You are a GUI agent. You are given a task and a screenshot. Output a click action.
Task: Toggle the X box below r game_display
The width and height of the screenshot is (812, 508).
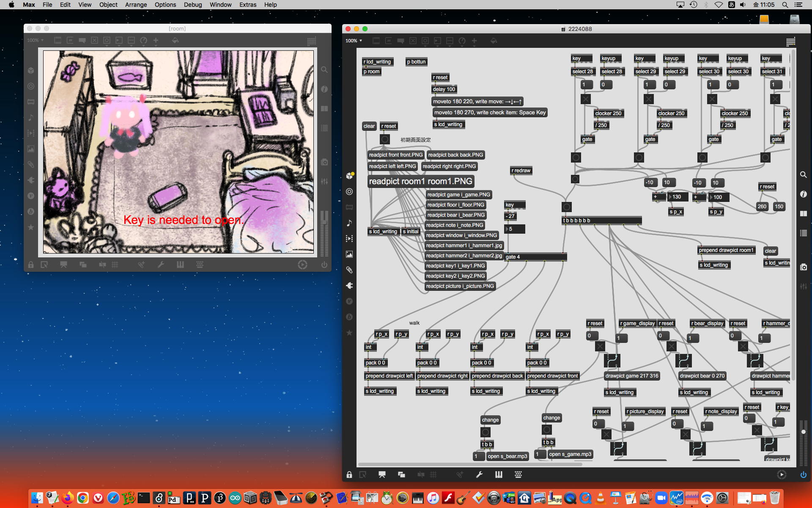pyautogui.click(x=600, y=347)
